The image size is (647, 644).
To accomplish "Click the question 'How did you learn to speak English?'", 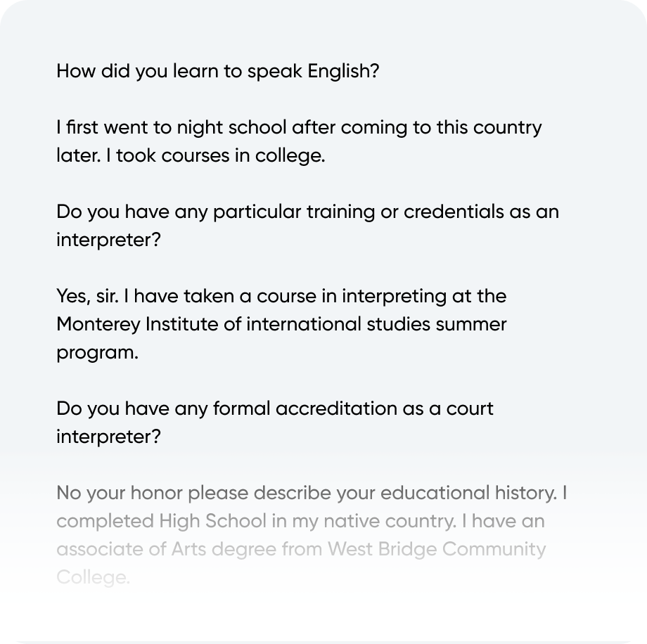I will [217, 72].
